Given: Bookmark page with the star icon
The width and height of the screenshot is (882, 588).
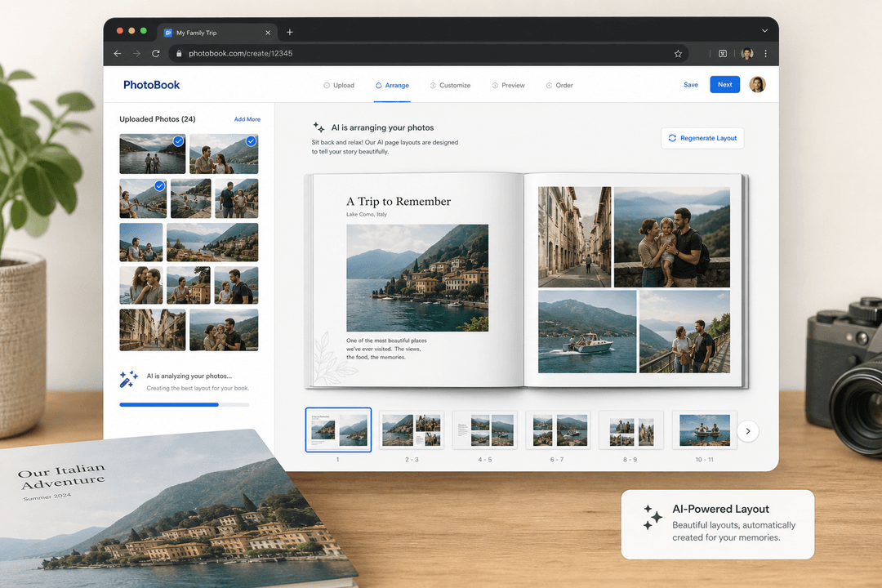Looking at the screenshot, I should (678, 53).
